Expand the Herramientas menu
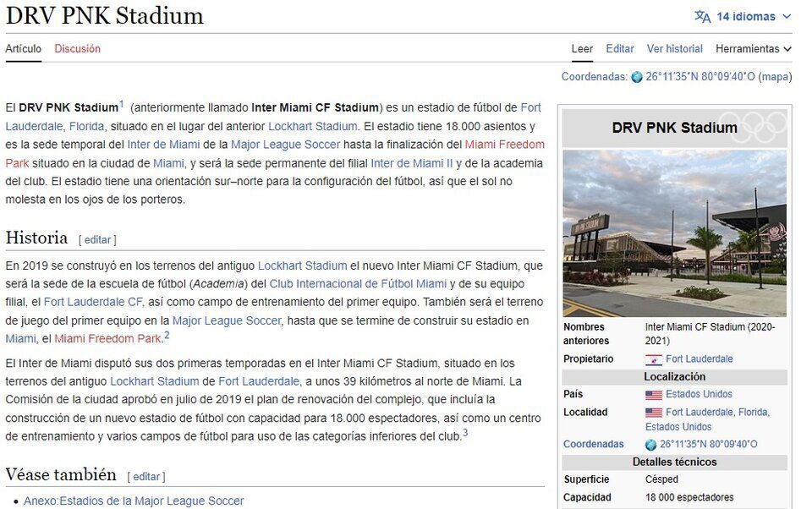This screenshot has height=509, width=812. coord(753,49)
